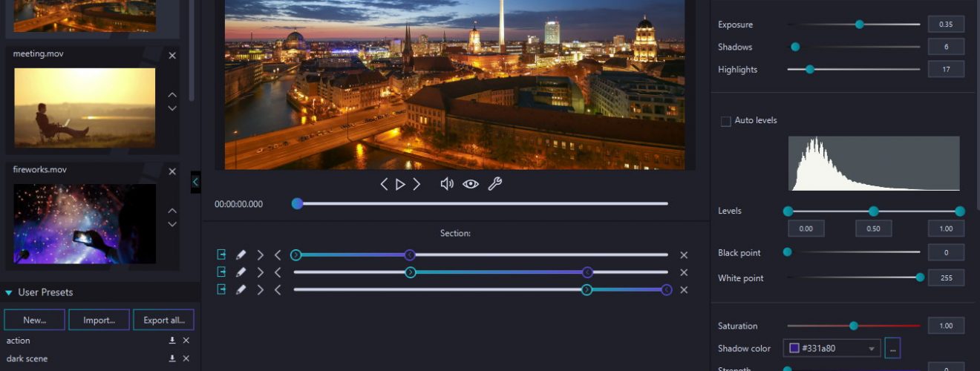Remove the dark scene preset
This screenshot has width=980, height=371.
click(186, 358)
